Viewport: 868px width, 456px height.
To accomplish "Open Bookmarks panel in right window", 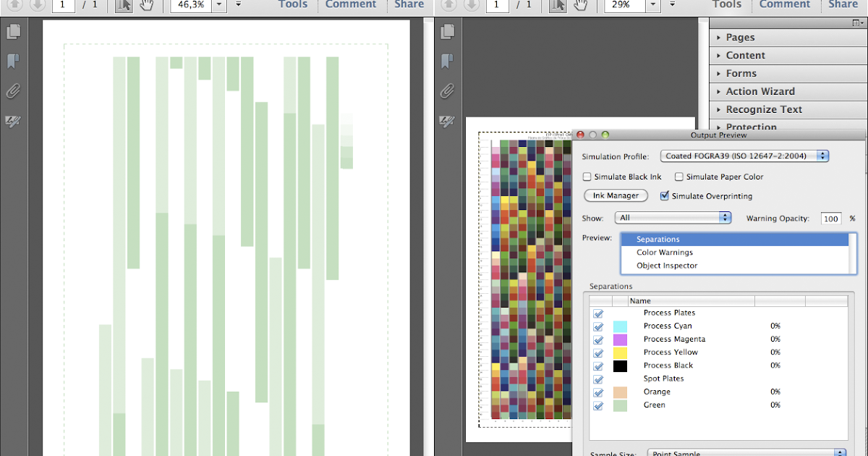I will point(448,62).
